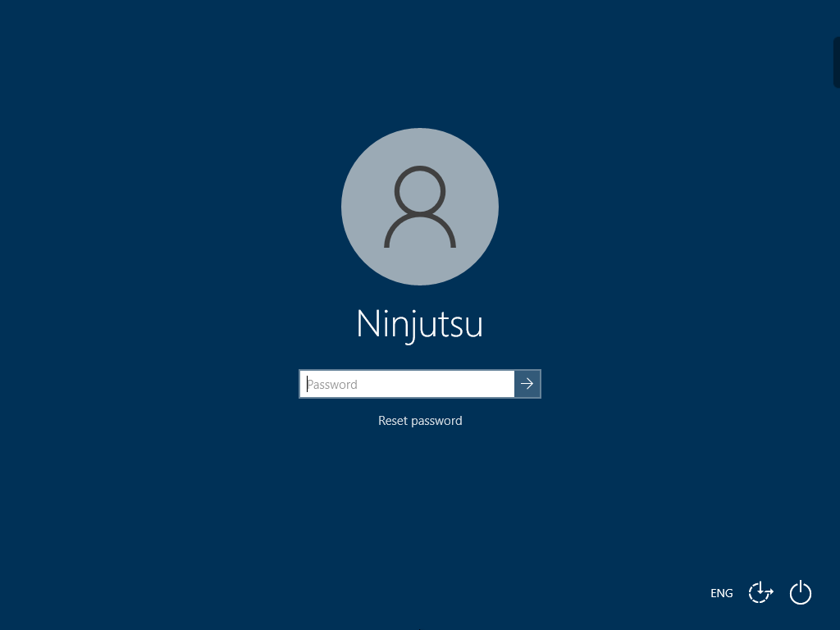Image resolution: width=840 pixels, height=630 pixels.
Task: Open the power options icon
Action: pos(801,592)
